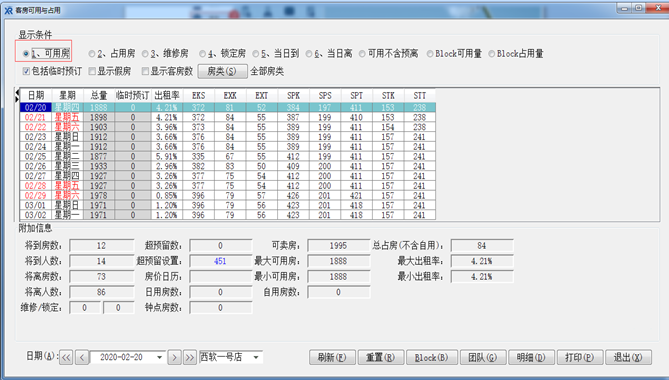Click the window title bar app icon
Image resolution: width=669 pixels, height=380 pixels.
(9, 10)
